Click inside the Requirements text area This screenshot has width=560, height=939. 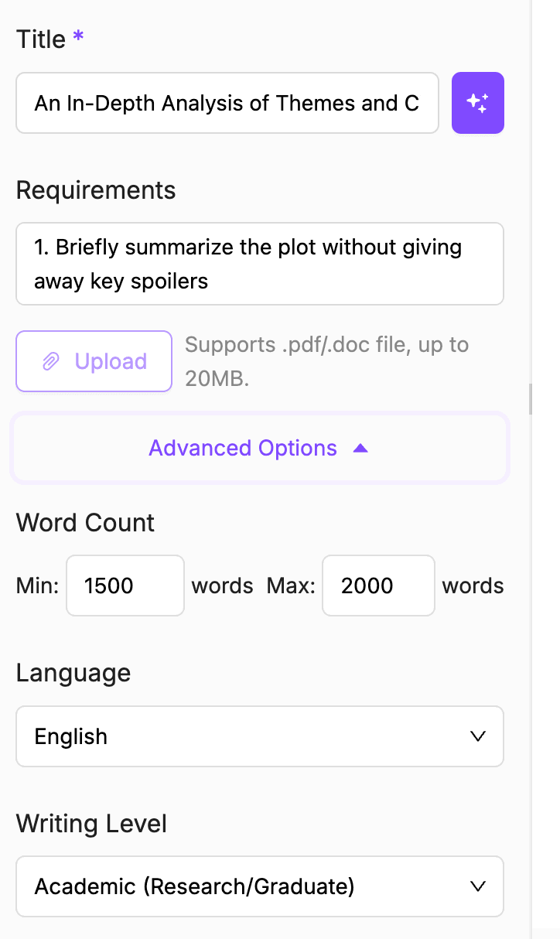pyautogui.click(x=259, y=264)
